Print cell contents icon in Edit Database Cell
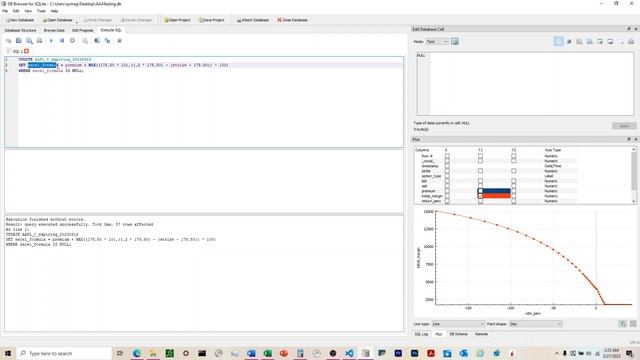The width and height of the screenshot is (640, 360). point(631,42)
